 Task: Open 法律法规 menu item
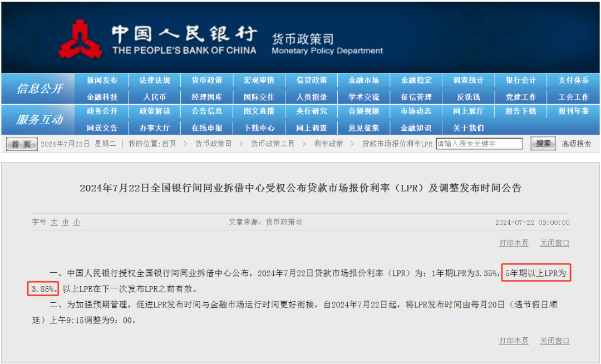coord(155,81)
